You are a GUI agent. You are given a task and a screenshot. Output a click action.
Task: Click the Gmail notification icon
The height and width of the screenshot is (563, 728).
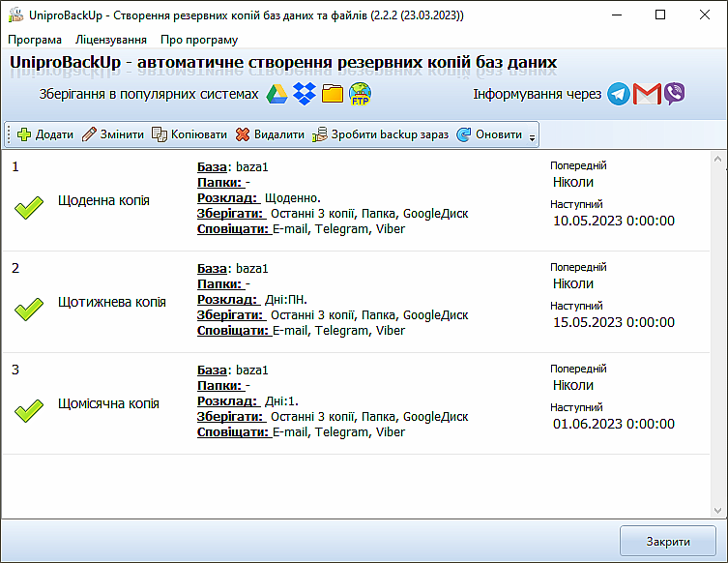click(647, 94)
